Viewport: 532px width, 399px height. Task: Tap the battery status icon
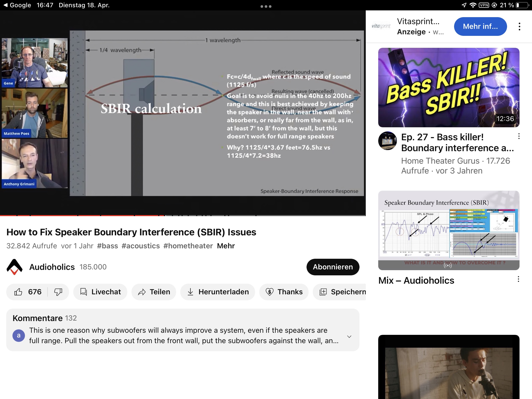tap(522, 5)
